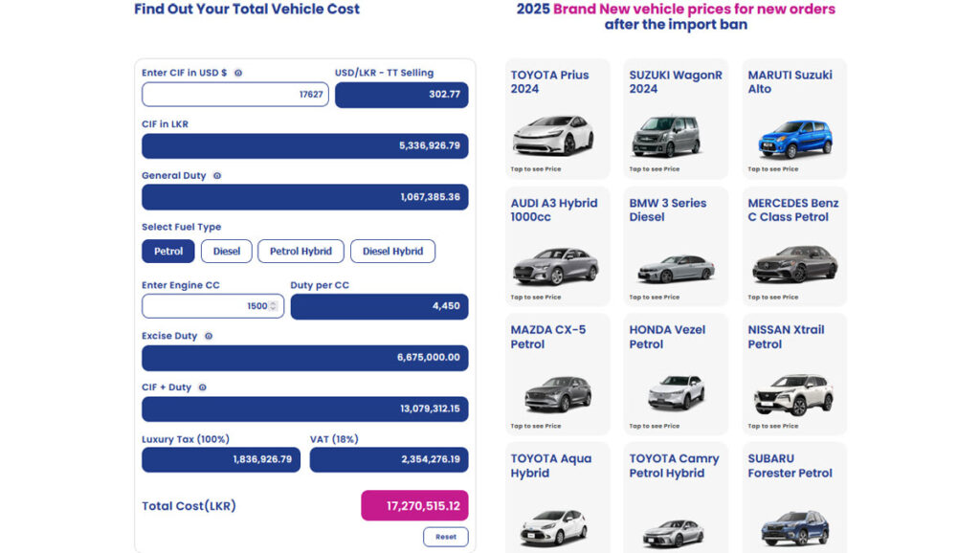This screenshot has height=553, width=980.
Task: Switch fuel type to Diesel Hybrid
Action: tap(392, 252)
